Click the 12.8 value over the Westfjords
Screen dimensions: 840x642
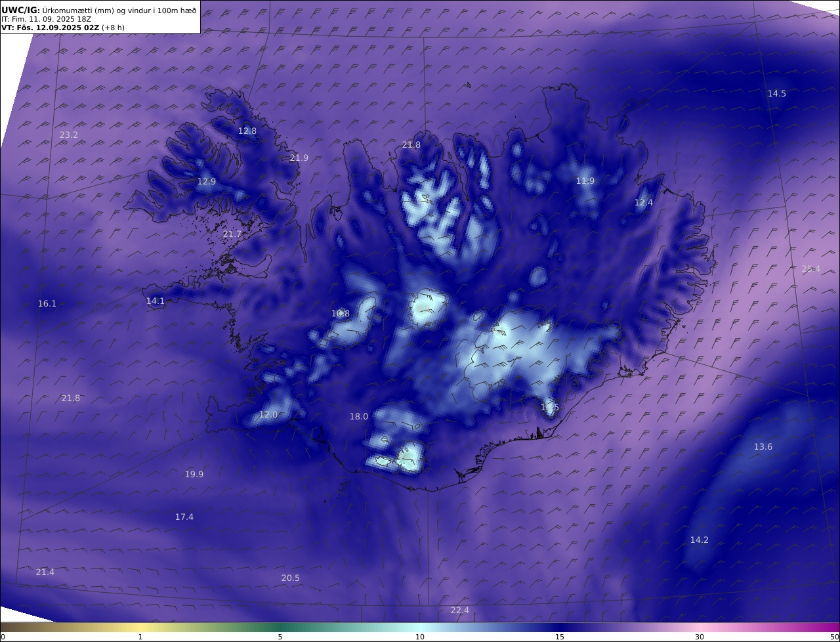tap(247, 131)
